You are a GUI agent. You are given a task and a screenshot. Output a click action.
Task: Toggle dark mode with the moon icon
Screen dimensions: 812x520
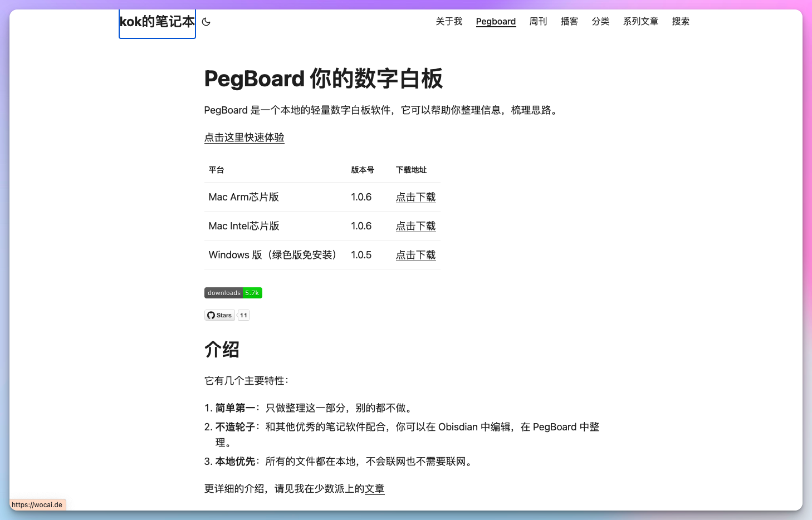pos(206,22)
